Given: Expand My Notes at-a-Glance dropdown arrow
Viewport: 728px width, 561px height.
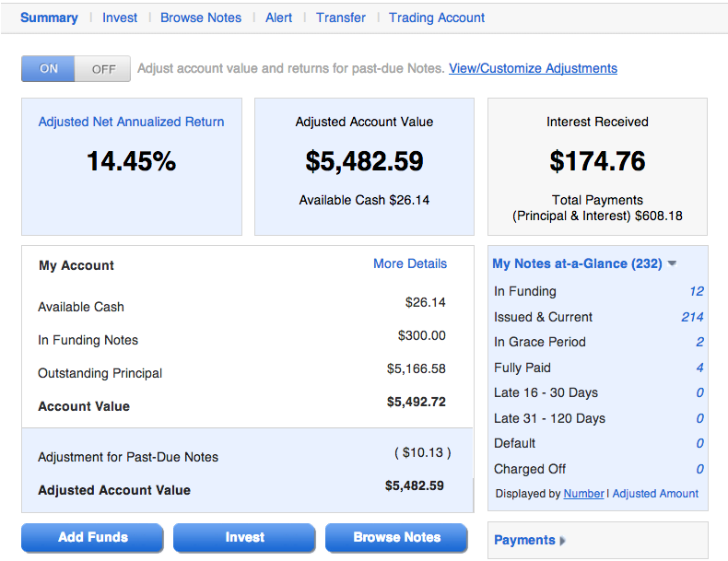Looking at the screenshot, I should tap(672, 263).
